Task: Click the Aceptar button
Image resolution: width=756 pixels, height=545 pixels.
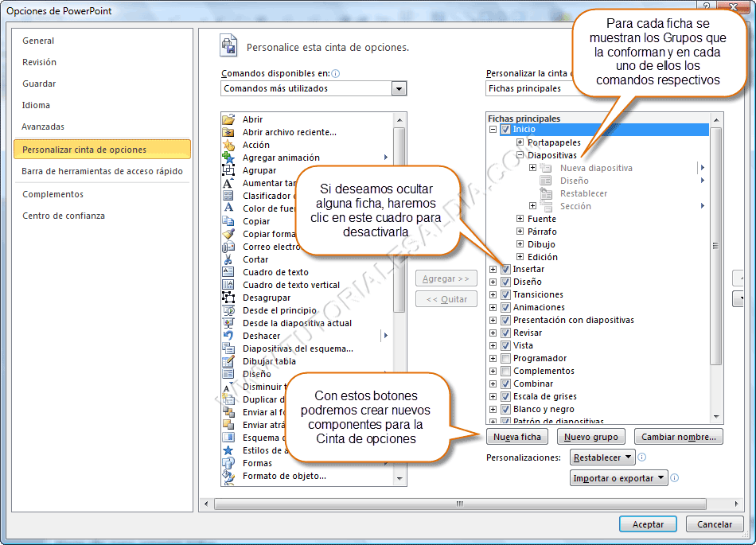Action: click(x=648, y=524)
